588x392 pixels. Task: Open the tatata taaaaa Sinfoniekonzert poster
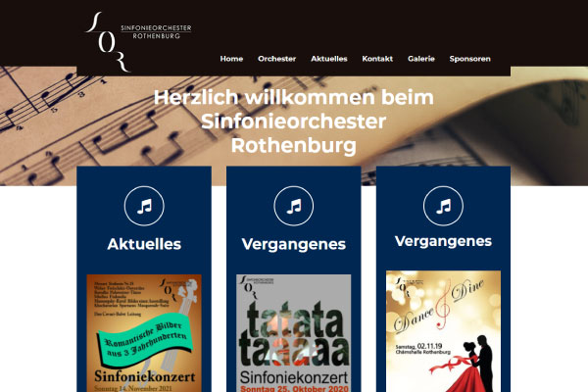[294, 333]
